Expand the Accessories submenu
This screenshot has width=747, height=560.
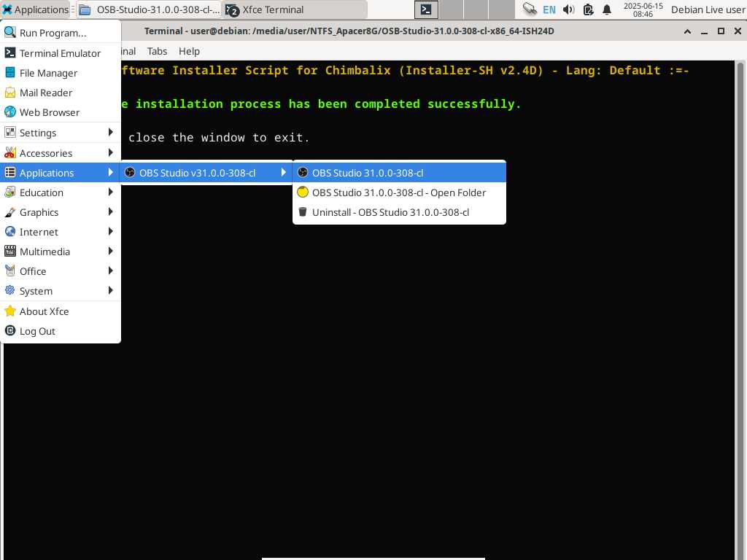pyautogui.click(x=61, y=153)
